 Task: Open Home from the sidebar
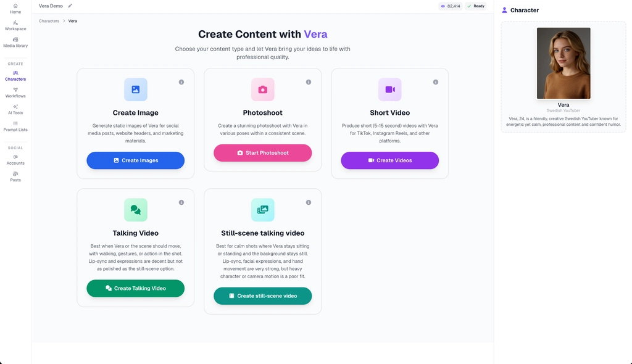click(x=15, y=7)
